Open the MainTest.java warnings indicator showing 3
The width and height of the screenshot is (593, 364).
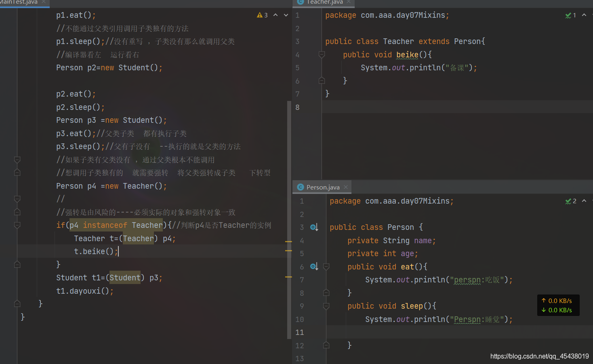point(262,15)
